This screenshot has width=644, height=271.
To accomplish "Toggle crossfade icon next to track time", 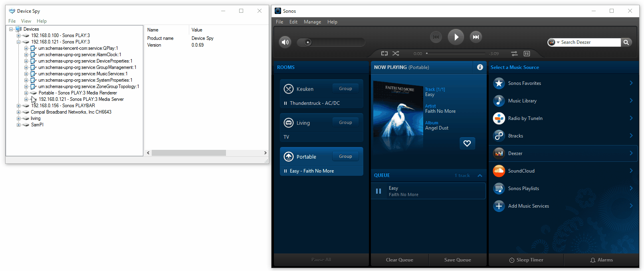I will [x=515, y=53].
